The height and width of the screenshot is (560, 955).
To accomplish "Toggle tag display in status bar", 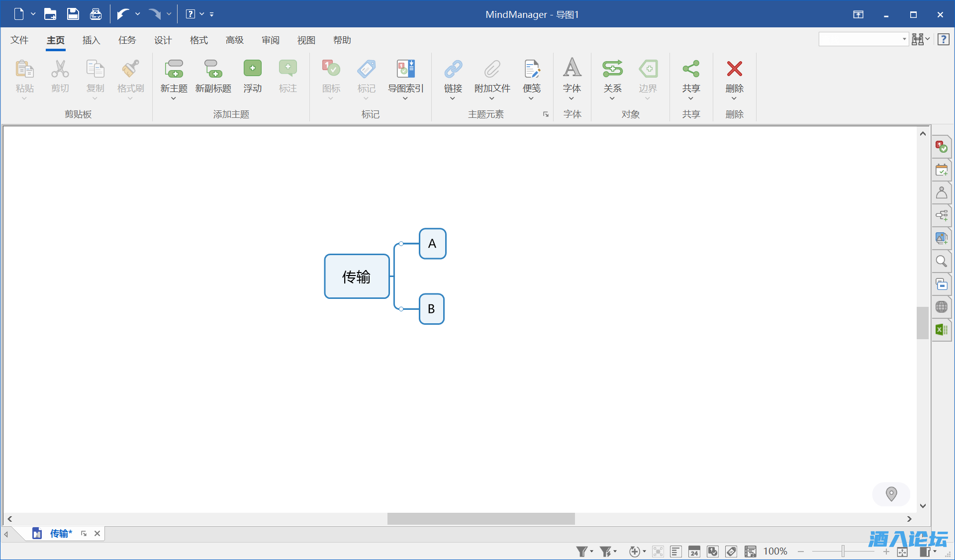I will click(x=731, y=551).
